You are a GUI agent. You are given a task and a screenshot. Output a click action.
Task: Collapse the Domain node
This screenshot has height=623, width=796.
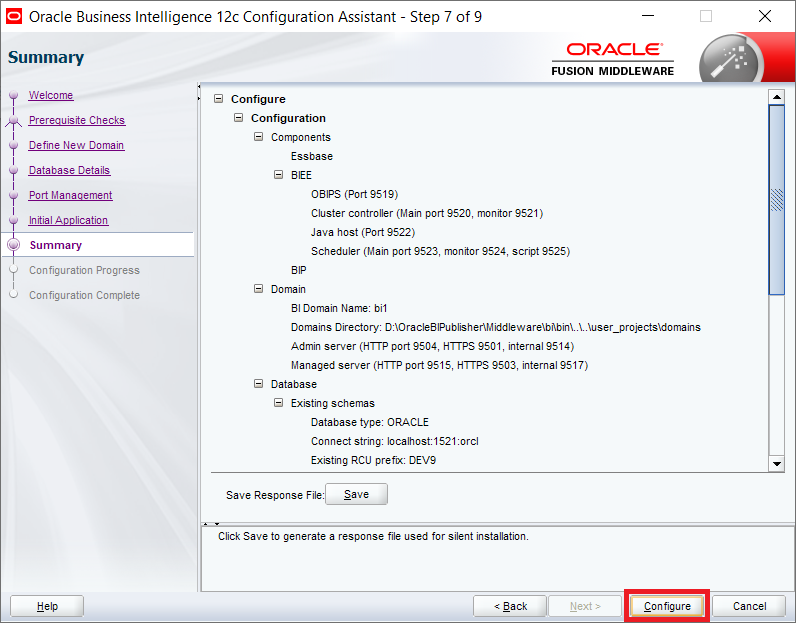(x=259, y=289)
